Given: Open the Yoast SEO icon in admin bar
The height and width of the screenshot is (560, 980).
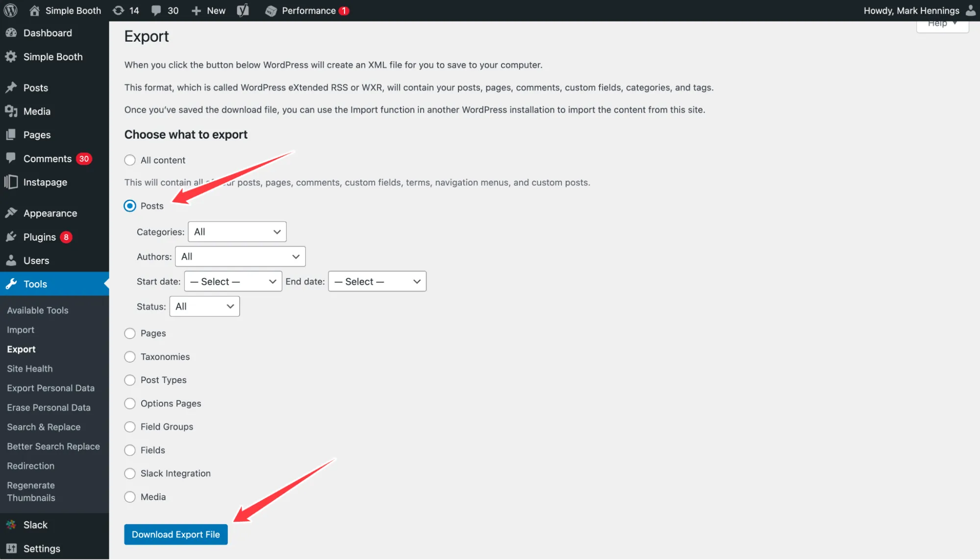Looking at the screenshot, I should pos(243,10).
